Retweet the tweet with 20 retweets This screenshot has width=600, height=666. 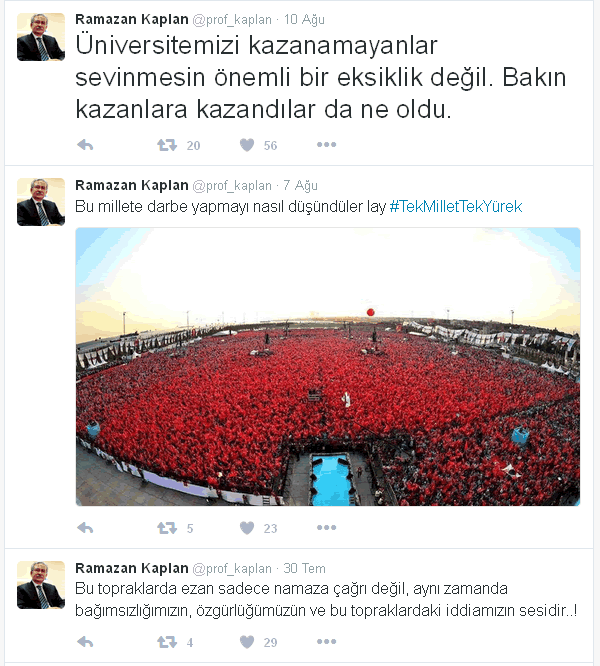pyautogui.click(x=167, y=145)
